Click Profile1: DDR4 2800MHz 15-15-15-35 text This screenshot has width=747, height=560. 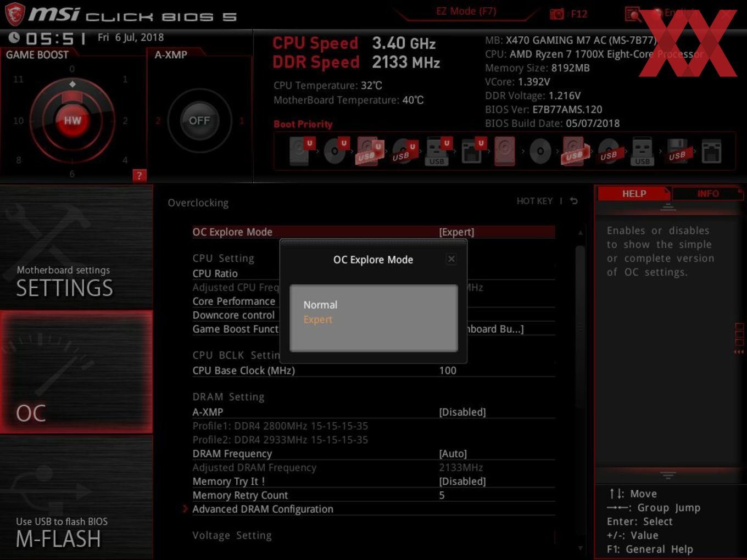280,426
